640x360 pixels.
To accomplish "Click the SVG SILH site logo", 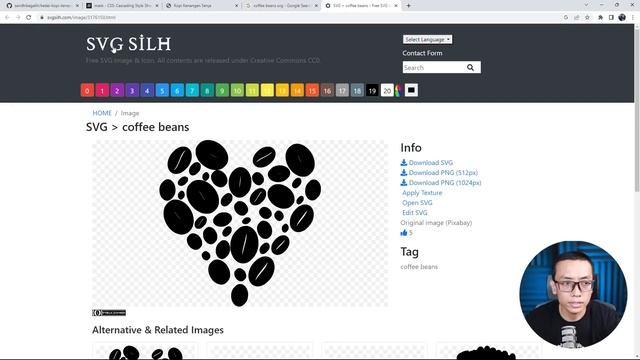I will click(129, 44).
